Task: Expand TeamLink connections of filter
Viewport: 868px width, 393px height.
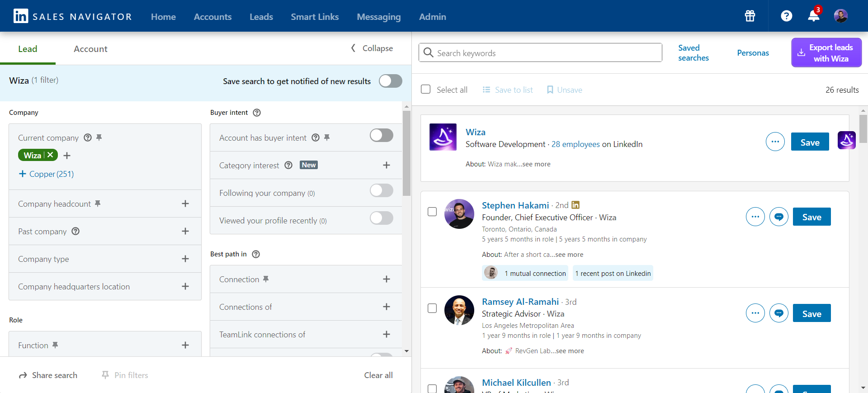Action: [x=387, y=334]
